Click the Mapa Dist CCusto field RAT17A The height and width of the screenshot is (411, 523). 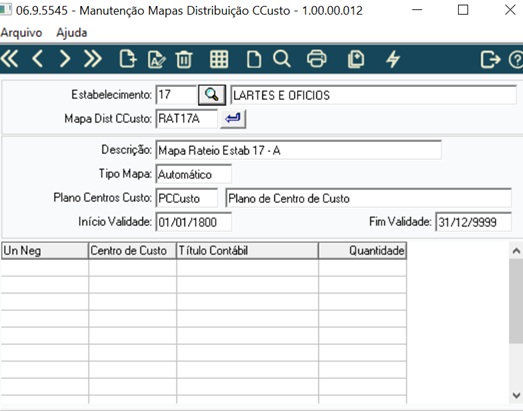coord(186,119)
